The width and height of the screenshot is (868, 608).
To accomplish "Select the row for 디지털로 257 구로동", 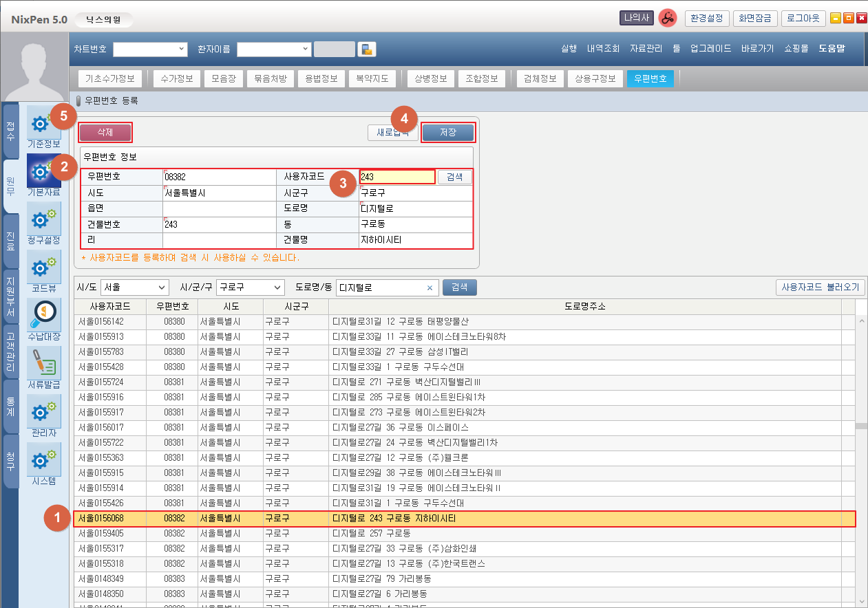I will tap(372, 533).
